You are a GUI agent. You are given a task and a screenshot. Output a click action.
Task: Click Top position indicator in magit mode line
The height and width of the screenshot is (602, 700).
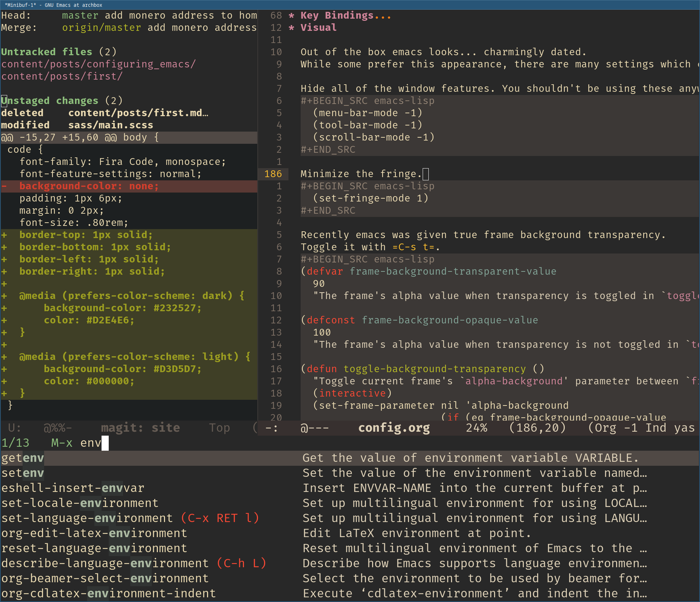tap(219, 428)
